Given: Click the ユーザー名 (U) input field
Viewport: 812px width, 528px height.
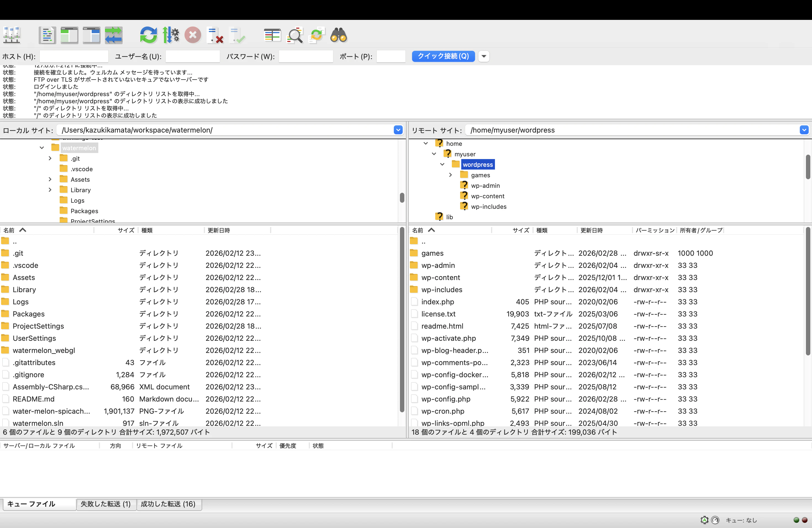Looking at the screenshot, I should (x=193, y=56).
